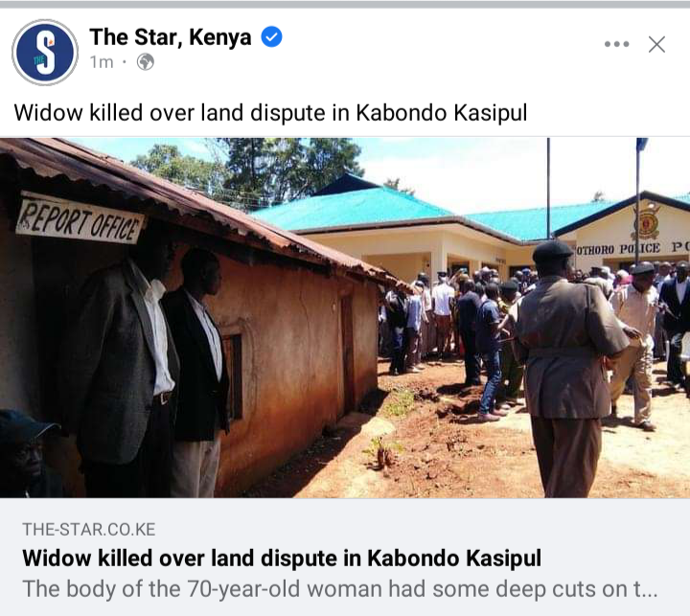Click the 70-year-old woman description snippet

click(339, 589)
